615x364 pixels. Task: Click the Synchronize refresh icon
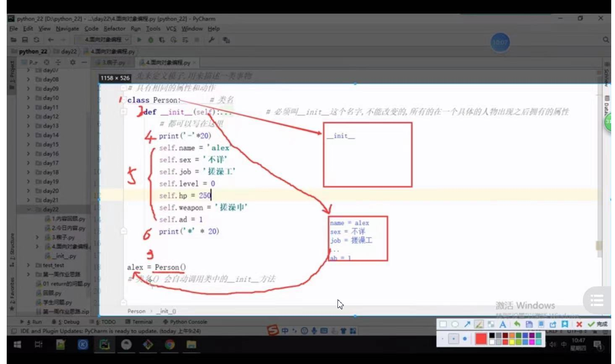point(37,40)
